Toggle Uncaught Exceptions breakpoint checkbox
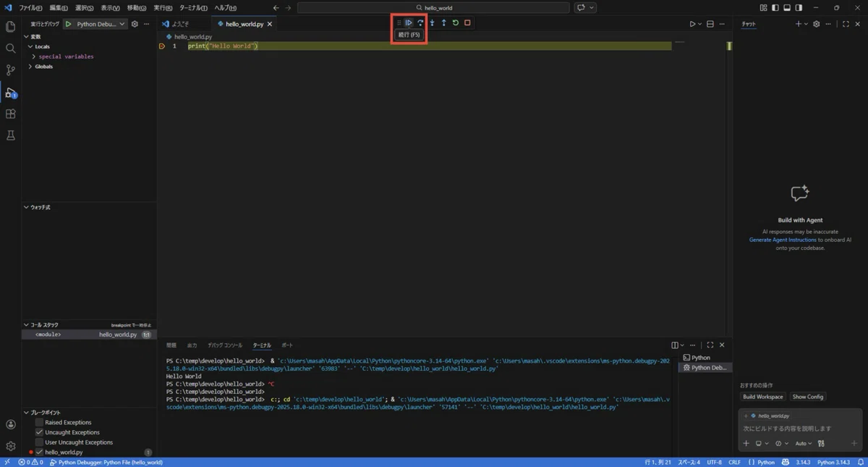Image resolution: width=868 pixels, height=467 pixels. point(39,432)
